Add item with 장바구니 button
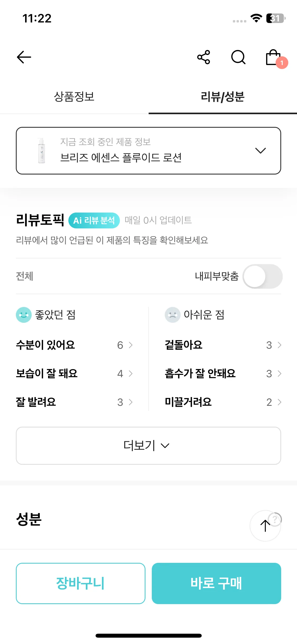The width and height of the screenshot is (297, 644). [x=81, y=583]
